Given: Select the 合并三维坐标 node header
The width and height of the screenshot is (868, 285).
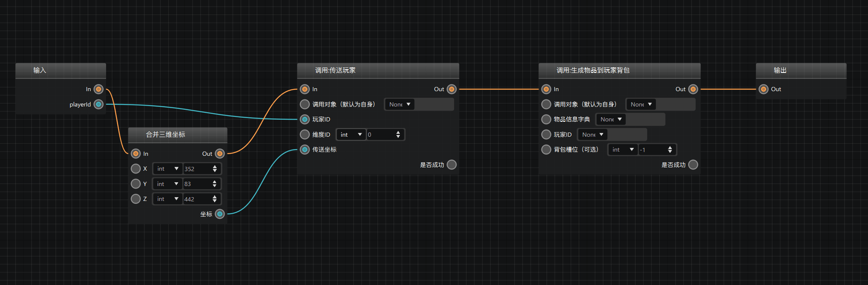Looking at the screenshot, I should pos(178,135).
